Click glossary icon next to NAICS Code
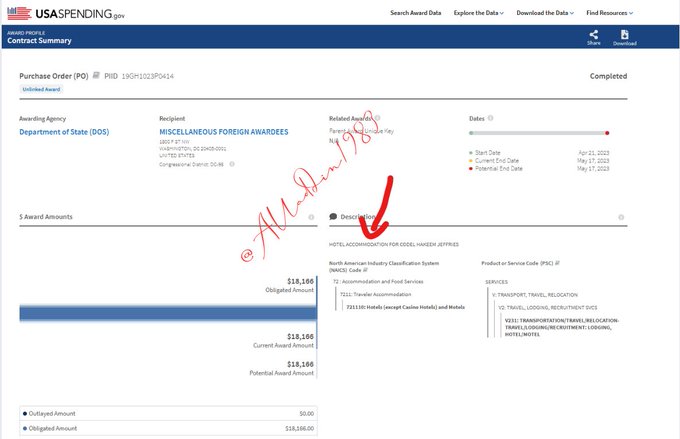The image size is (680, 439). pyautogui.click(x=366, y=269)
